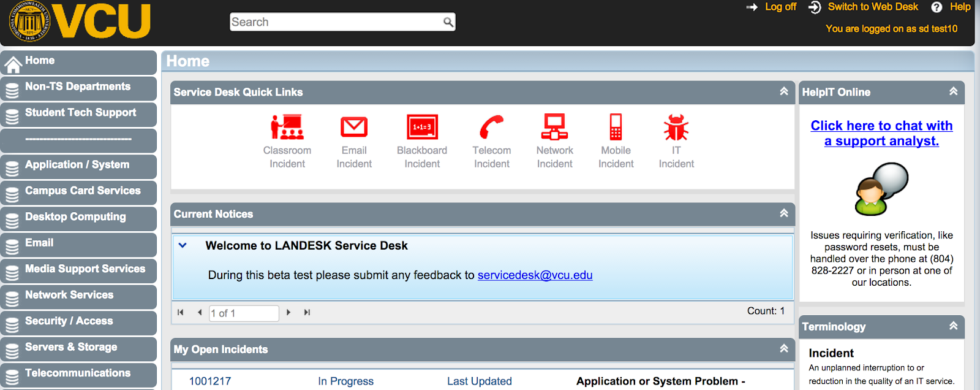Image resolution: width=980 pixels, height=390 pixels.
Task: Collapse the My Open Incidents panel
Action: click(x=784, y=349)
